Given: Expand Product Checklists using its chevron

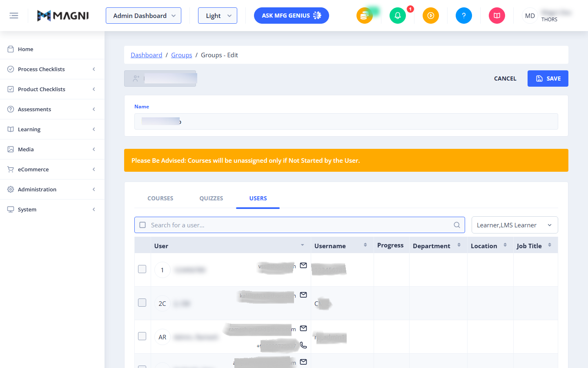Looking at the screenshot, I should (x=94, y=89).
